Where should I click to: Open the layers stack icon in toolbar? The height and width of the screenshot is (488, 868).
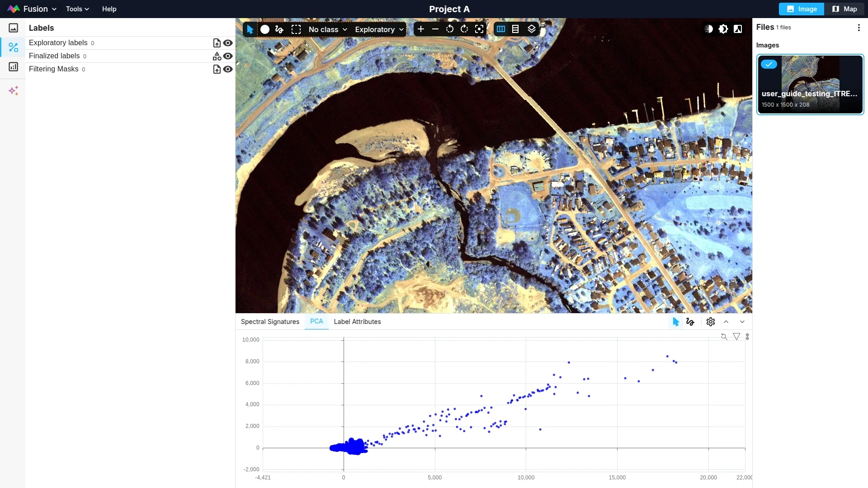[x=532, y=29]
